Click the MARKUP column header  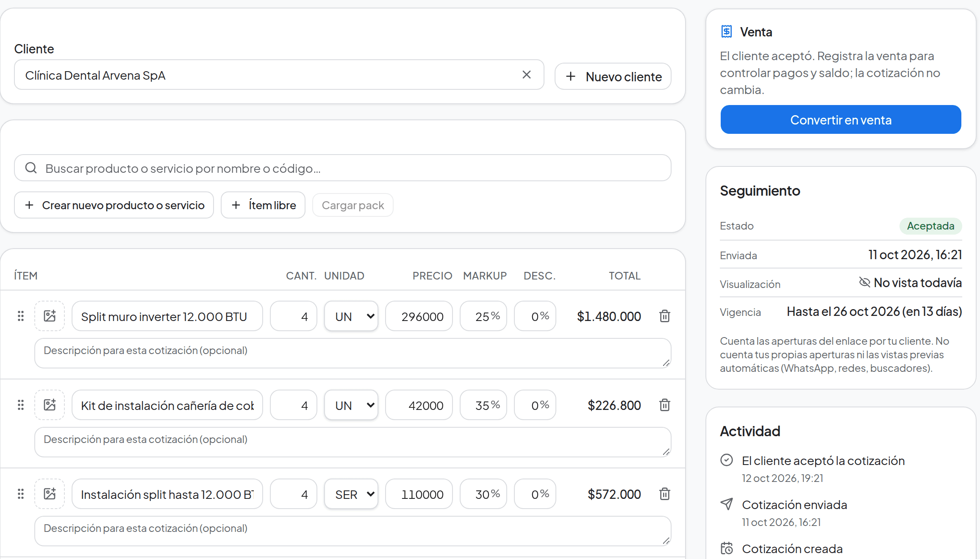pos(485,276)
